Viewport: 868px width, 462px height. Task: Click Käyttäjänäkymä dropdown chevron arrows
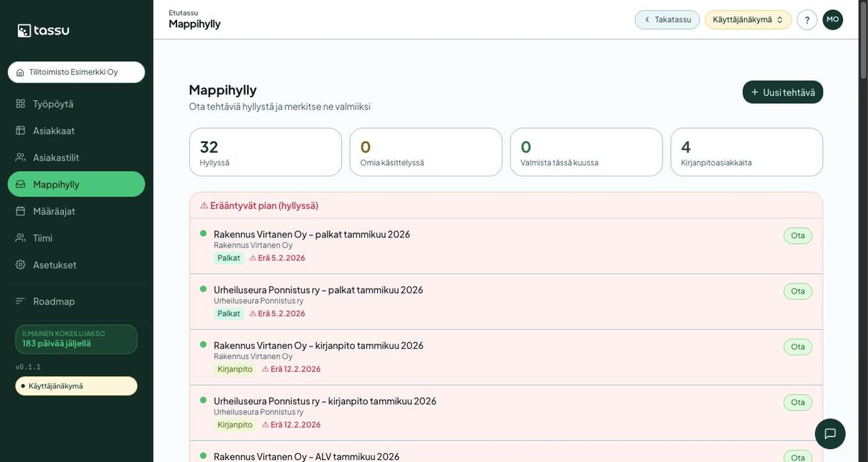780,20
